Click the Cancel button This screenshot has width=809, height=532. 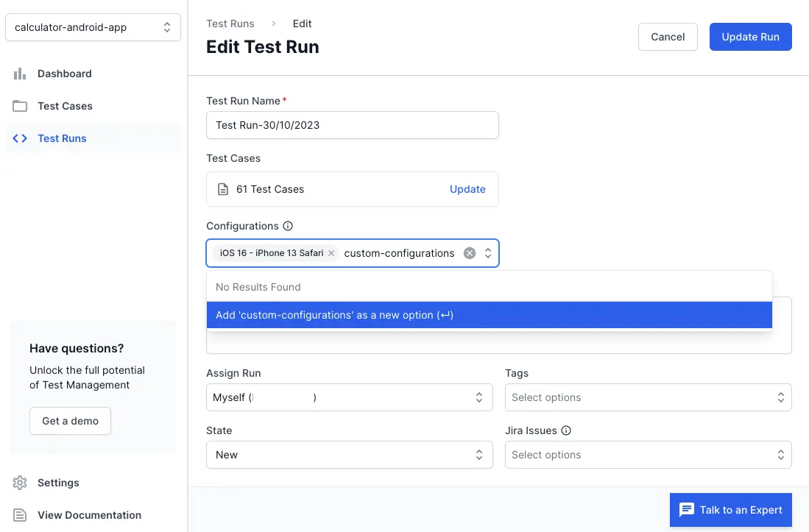[x=668, y=37]
